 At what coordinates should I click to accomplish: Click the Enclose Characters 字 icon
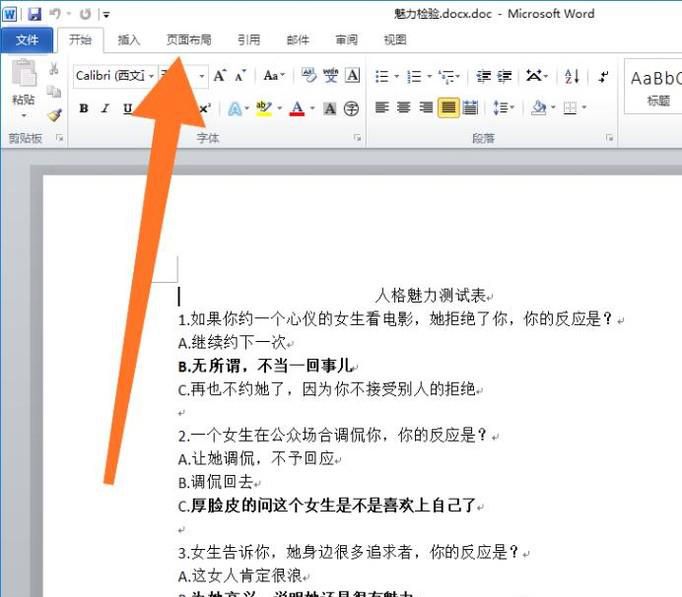351,108
